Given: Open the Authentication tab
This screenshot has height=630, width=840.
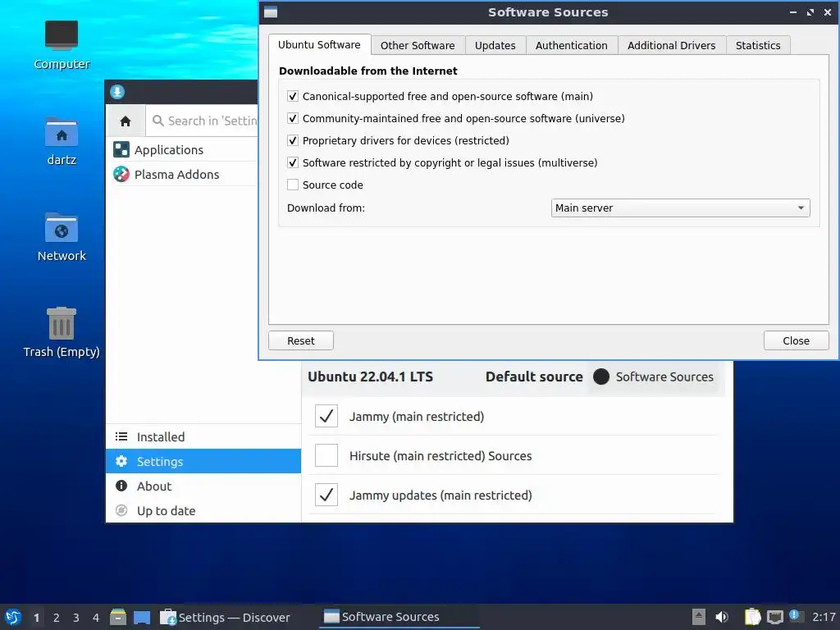Looking at the screenshot, I should 571,46.
